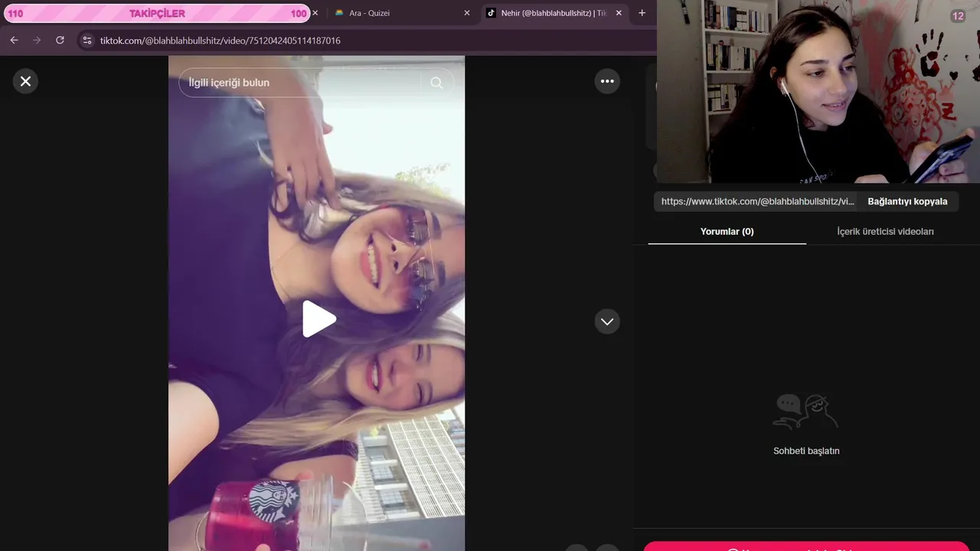980x551 pixels.
Task: Close the Nehir TikTok browser tab
Action: [x=619, y=13]
